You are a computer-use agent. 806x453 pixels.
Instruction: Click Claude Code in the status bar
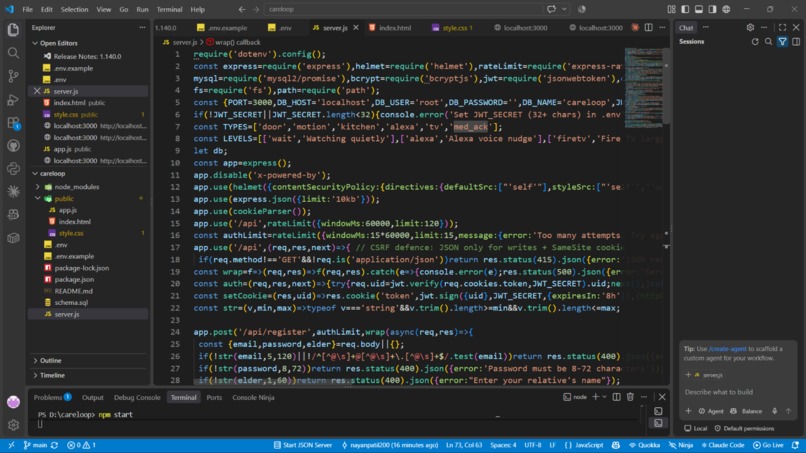(723, 445)
